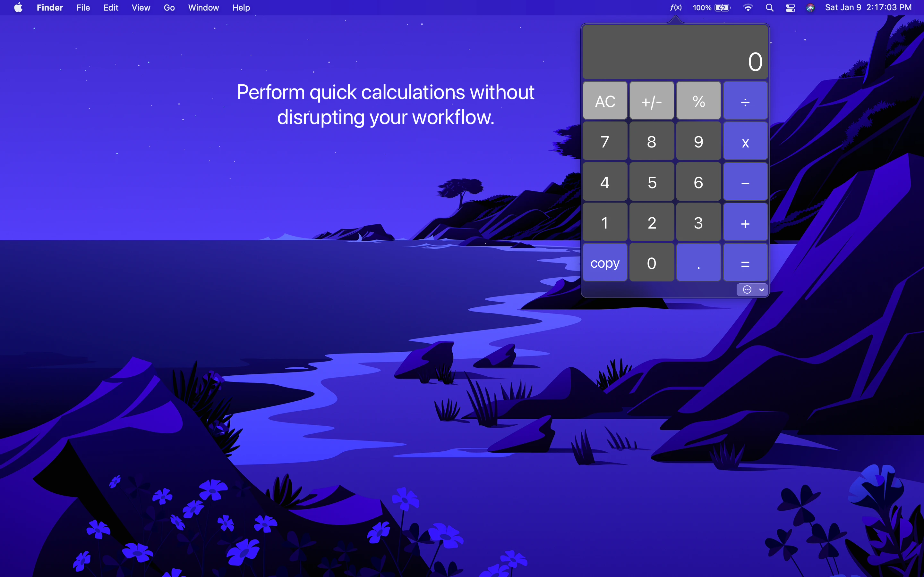Image resolution: width=924 pixels, height=577 pixels.
Task: Open Control Center icon in menu bar
Action: click(790, 8)
